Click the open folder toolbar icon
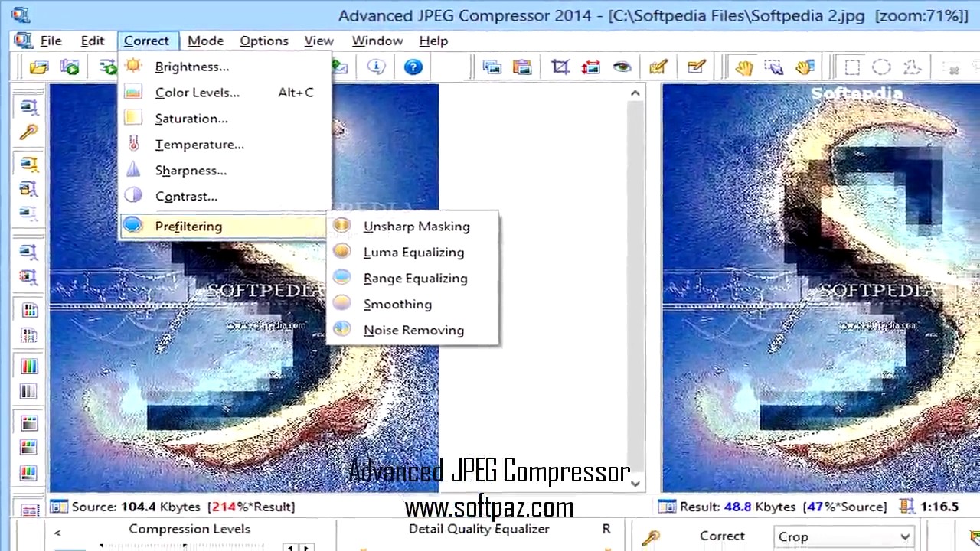 click(x=39, y=67)
